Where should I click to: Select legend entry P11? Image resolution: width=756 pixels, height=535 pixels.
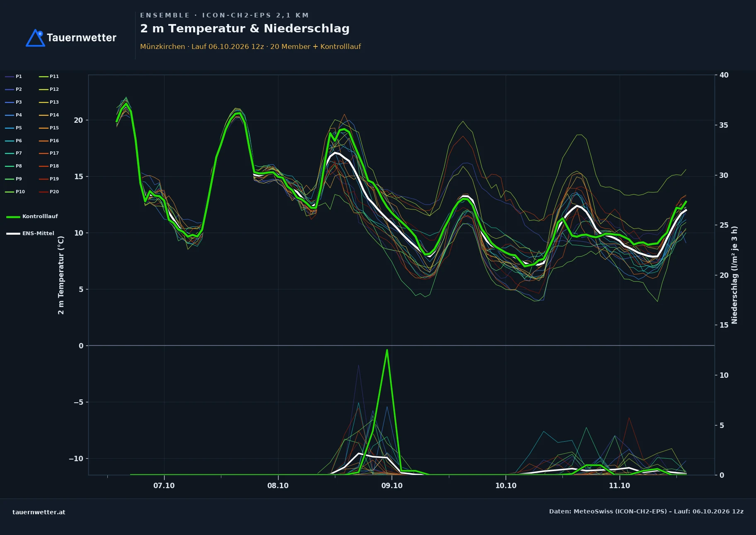(x=49, y=76)
